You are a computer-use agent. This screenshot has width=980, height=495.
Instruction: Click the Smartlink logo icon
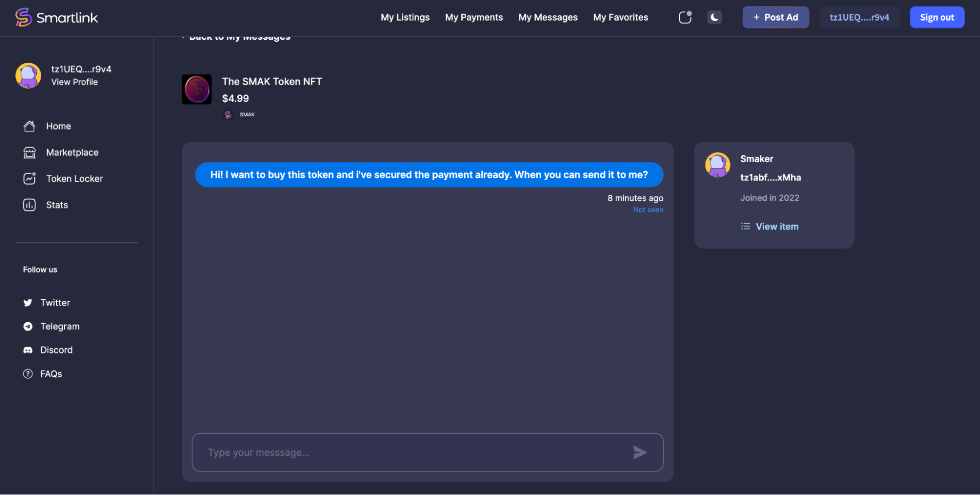pos(23,17)
